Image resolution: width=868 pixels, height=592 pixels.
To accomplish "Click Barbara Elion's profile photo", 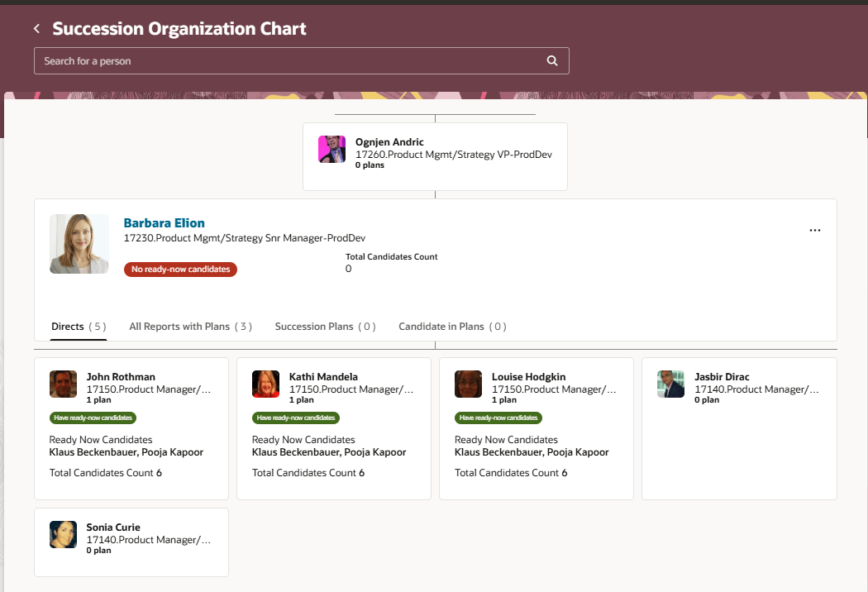I will pos(79,243).
